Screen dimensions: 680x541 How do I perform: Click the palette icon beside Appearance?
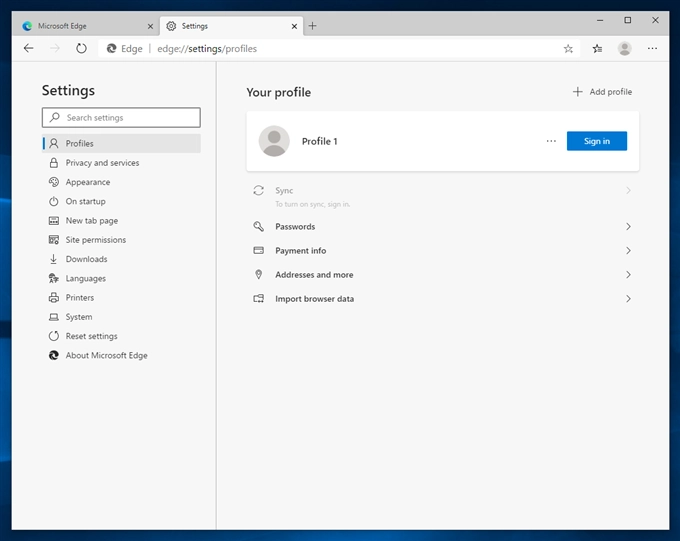pos(54,182)
